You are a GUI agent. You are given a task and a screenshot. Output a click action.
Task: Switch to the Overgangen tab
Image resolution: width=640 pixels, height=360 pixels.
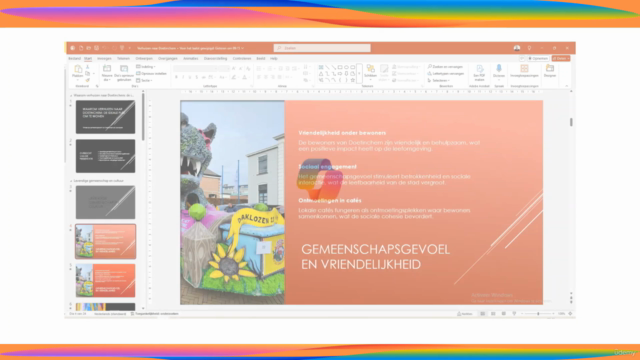pyautogui.click(x=168, y=59)
